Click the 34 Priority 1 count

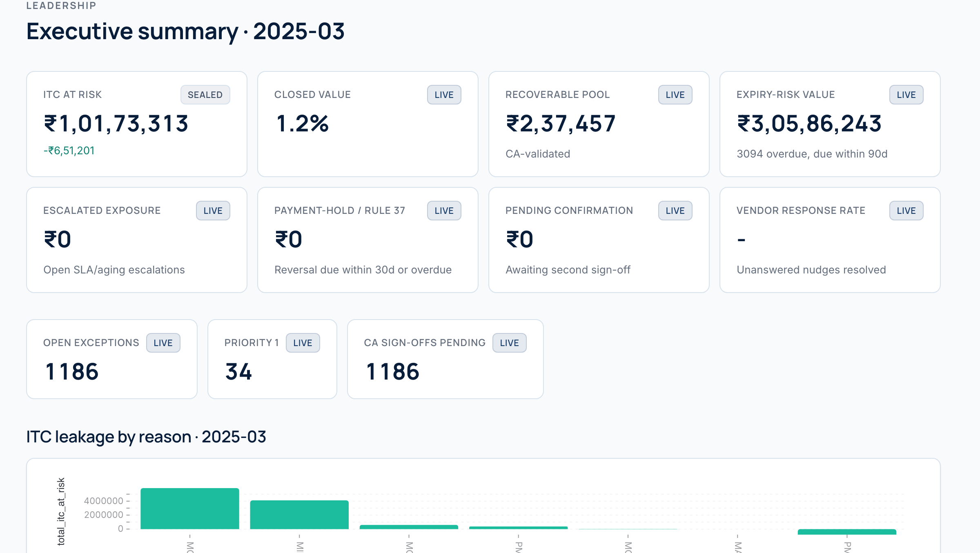(238, 372)
